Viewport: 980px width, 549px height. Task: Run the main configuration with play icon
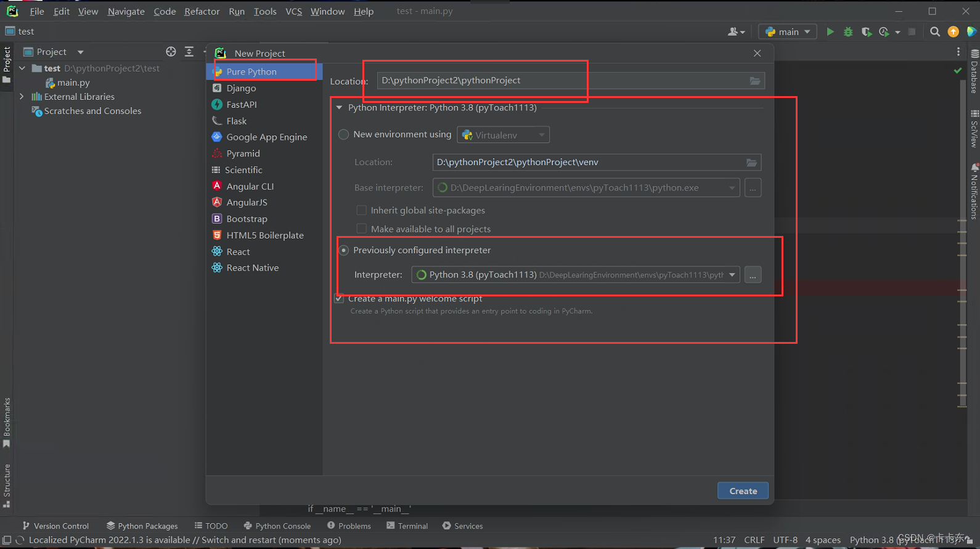click(x=830, y=31)
